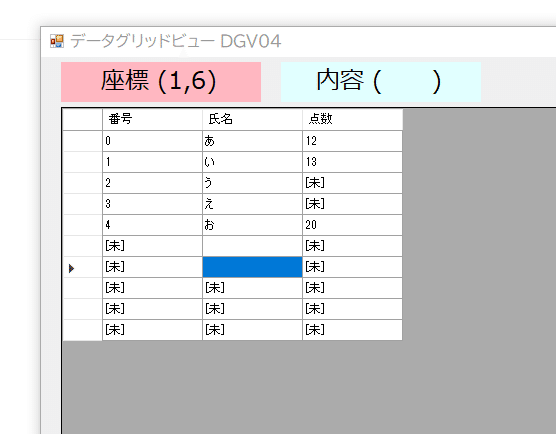556x434 pixels.
Task: Select the bottom row's 氏名 [未] cell
Action: 252,330
